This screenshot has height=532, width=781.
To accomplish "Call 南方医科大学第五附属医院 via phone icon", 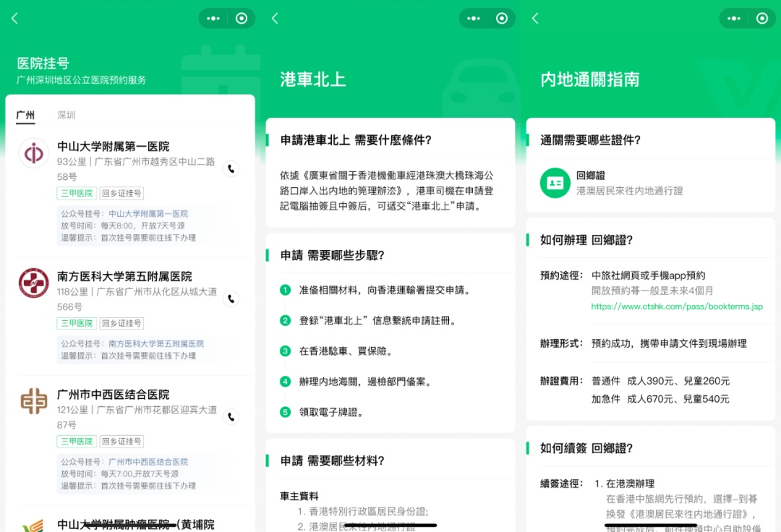I will point(231,299).
